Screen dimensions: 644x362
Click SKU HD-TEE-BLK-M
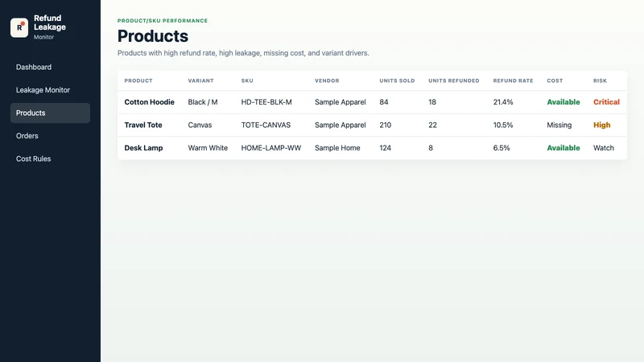click(x=266, y=102)
